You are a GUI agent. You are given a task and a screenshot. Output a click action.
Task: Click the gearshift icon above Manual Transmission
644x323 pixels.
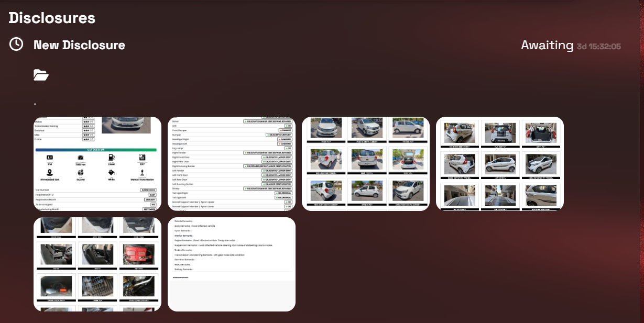[143, 172]
